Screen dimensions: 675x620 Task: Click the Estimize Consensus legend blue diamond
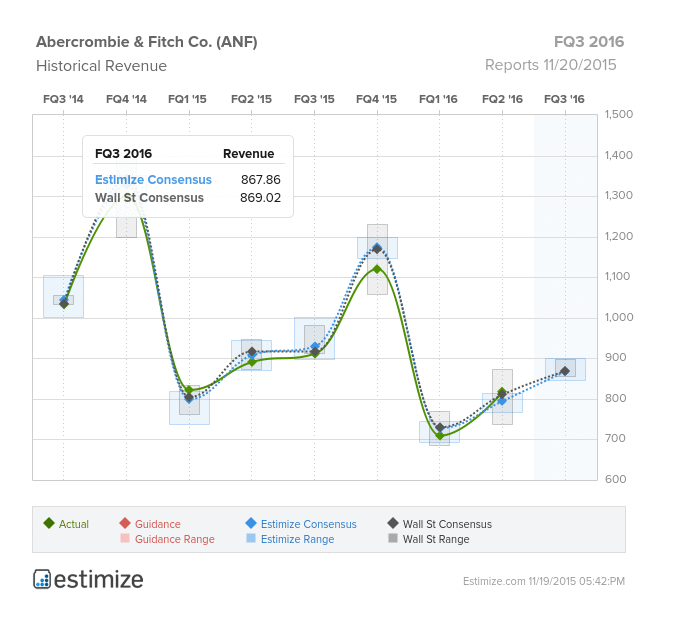tap(251, 523)
